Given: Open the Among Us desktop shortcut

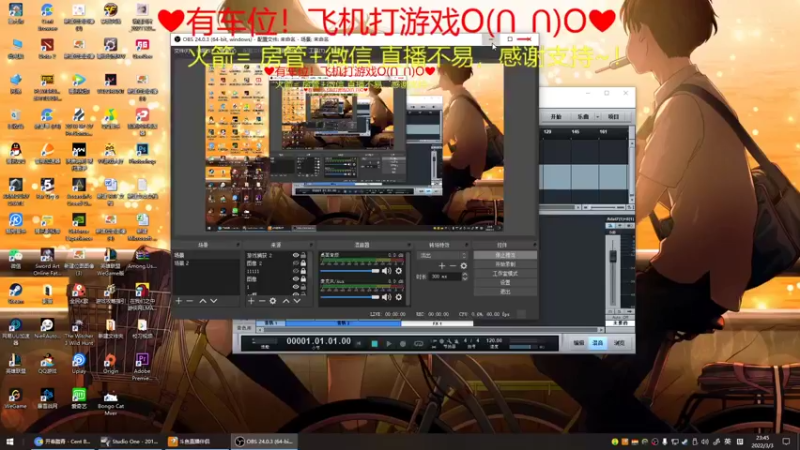Looking at the screenshot, I should 142,258.
